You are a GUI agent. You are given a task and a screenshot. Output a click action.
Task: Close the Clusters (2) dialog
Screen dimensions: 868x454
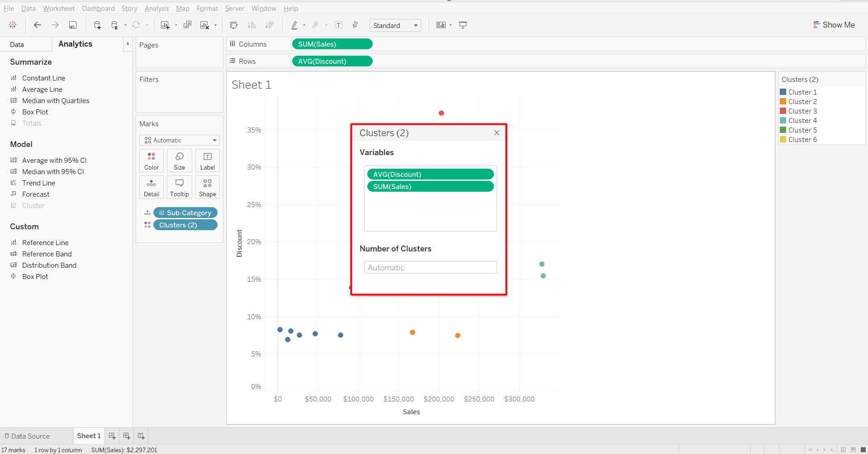click(497, 133)
